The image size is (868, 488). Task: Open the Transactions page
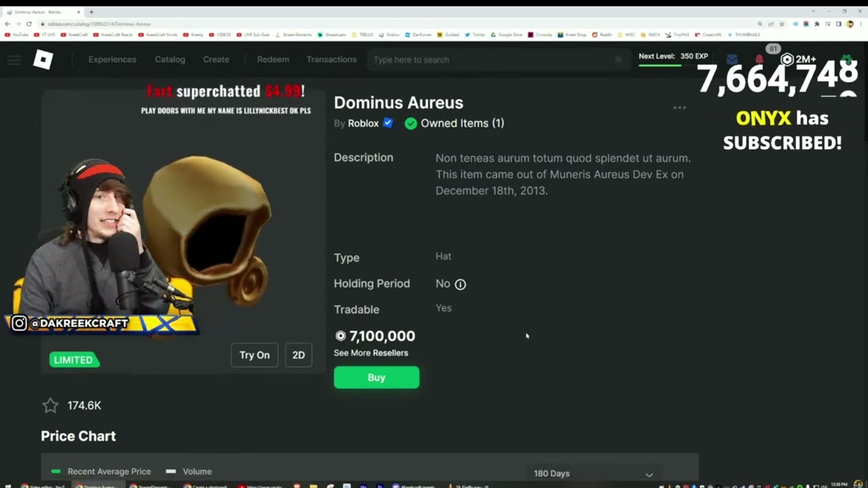tap(331, 60)
